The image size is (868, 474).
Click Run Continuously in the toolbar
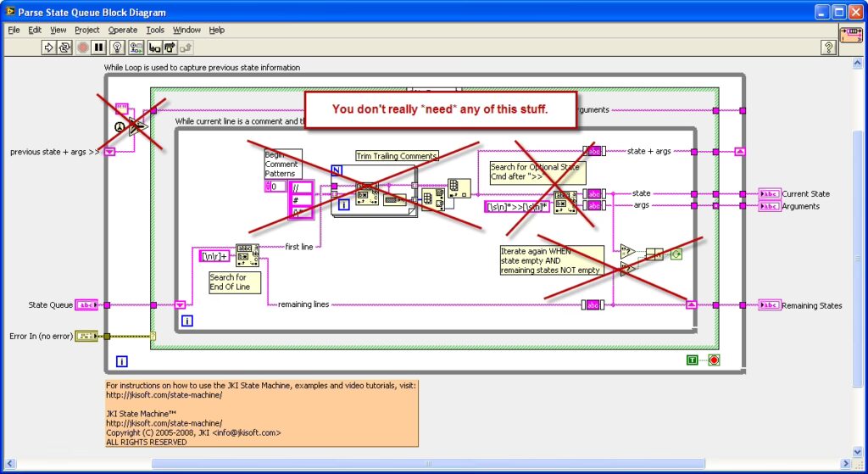[x=65, y=47]
